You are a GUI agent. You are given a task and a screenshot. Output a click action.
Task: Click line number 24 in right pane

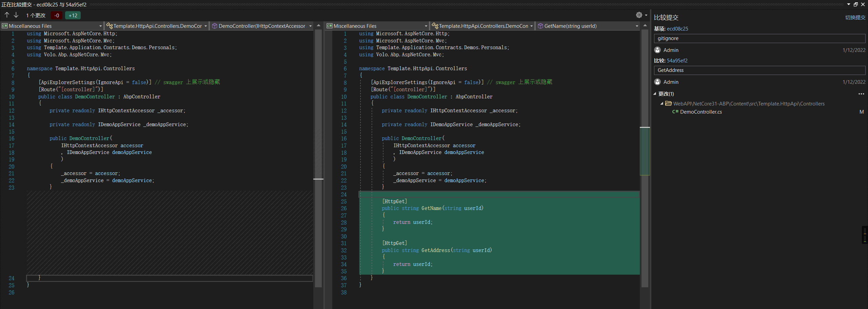tap(344, 194)
